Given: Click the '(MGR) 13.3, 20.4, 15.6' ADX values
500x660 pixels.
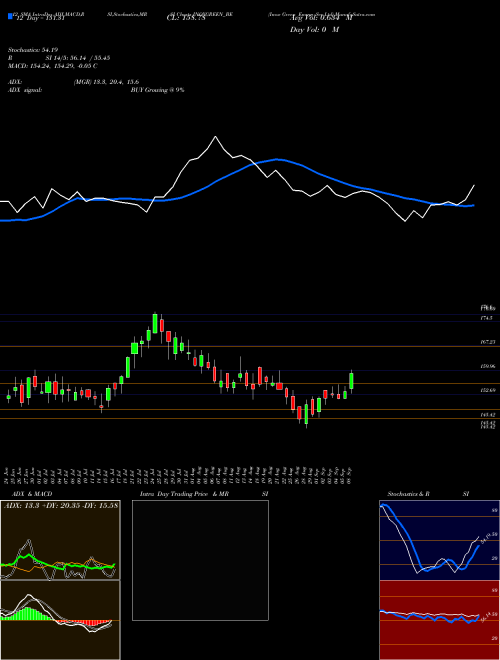Looking at the screenshot, I should [x=106, y=82].
